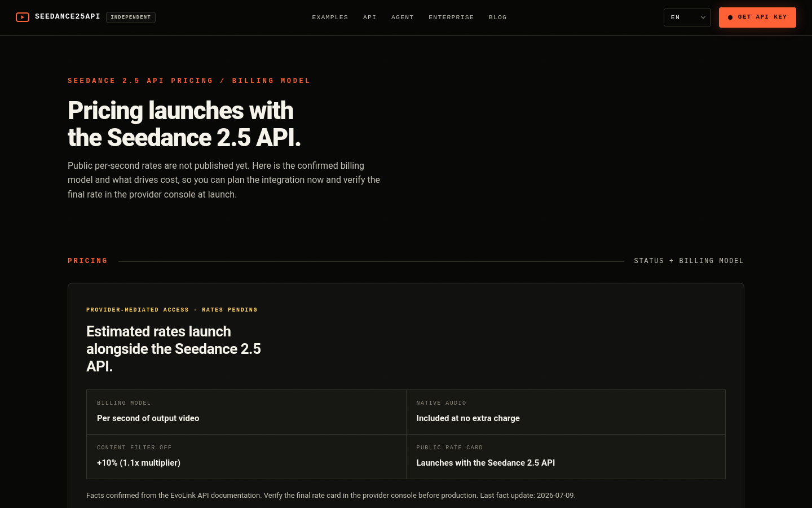Open the SEEDANCE25API home link
The image size is (812, 508).
coord(68,17)
